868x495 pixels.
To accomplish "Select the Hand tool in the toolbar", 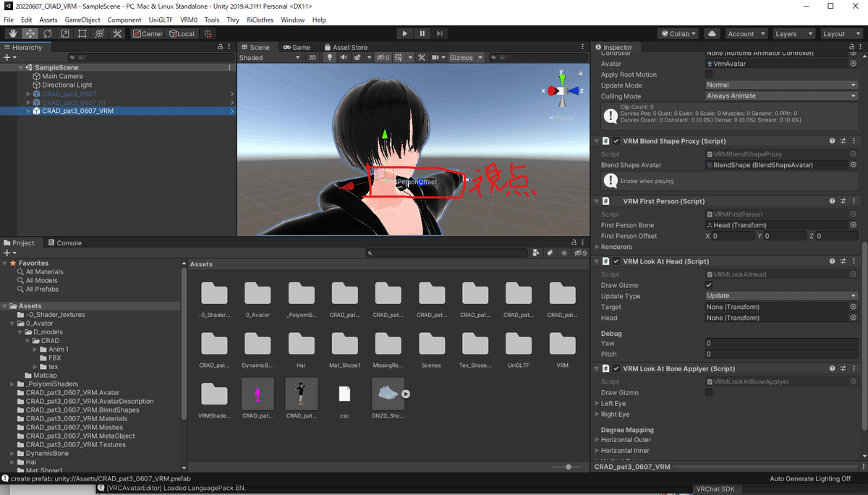I will click(13, 33).
